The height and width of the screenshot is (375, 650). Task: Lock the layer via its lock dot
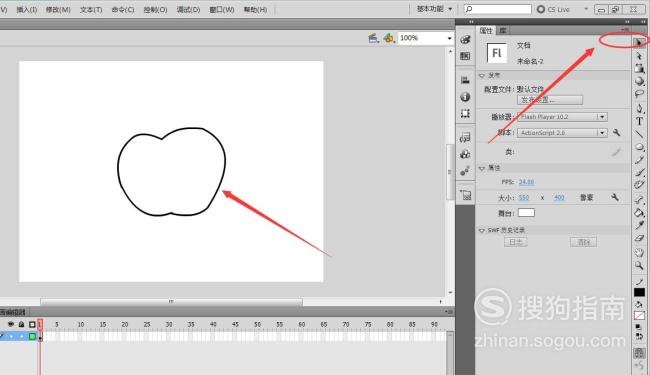[22, 336]
